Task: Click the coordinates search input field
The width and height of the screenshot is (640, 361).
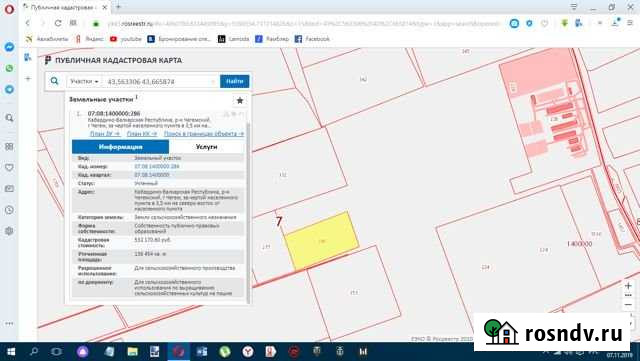Action: 160,81
